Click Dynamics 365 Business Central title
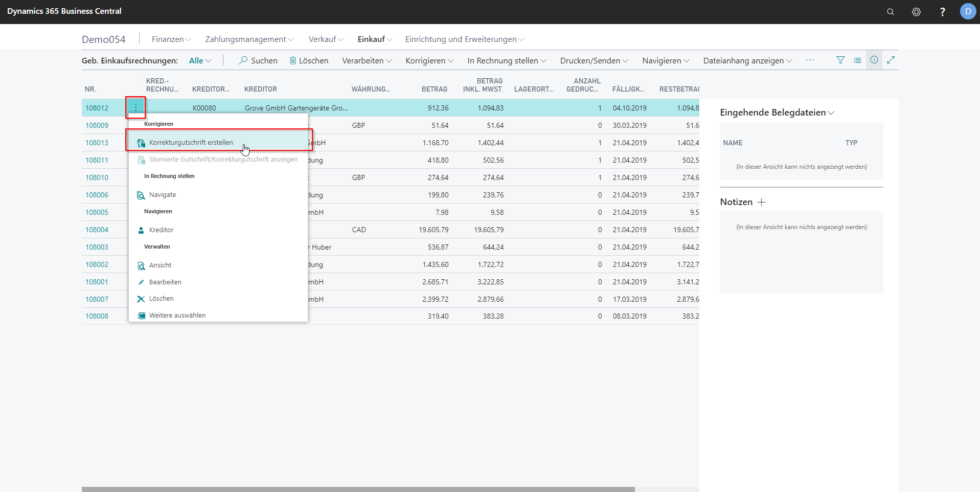 tap(64, 11)
